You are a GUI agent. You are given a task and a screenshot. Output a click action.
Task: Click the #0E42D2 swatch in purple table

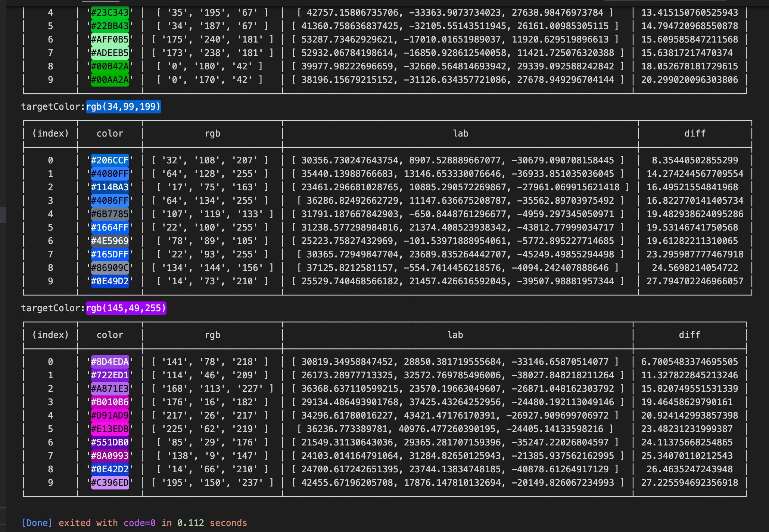110,469
